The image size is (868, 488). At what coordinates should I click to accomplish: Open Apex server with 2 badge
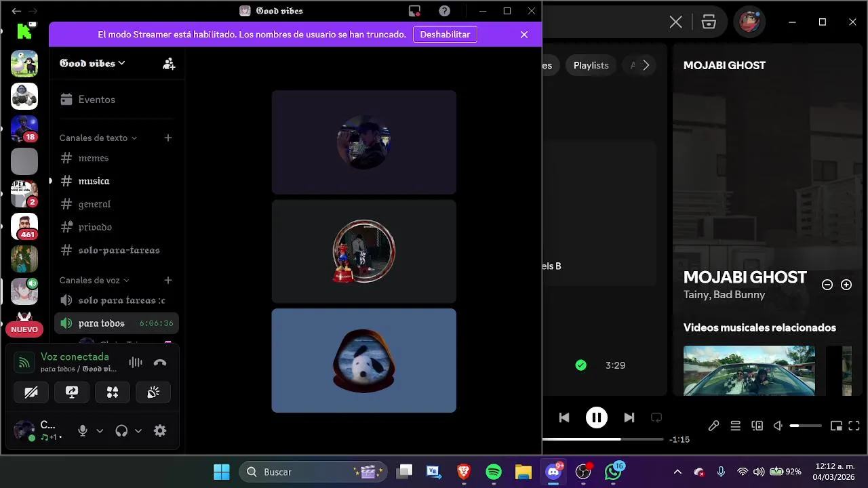pyautogui.click(x=24, y=194)
